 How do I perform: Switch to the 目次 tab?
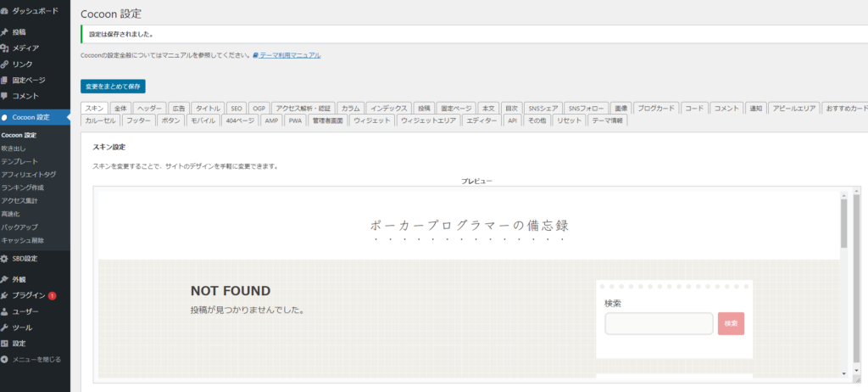pos(511,108)
